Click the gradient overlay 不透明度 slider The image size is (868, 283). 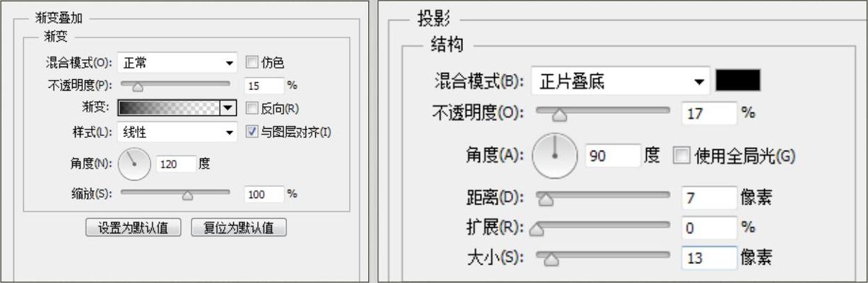(175, 83)
